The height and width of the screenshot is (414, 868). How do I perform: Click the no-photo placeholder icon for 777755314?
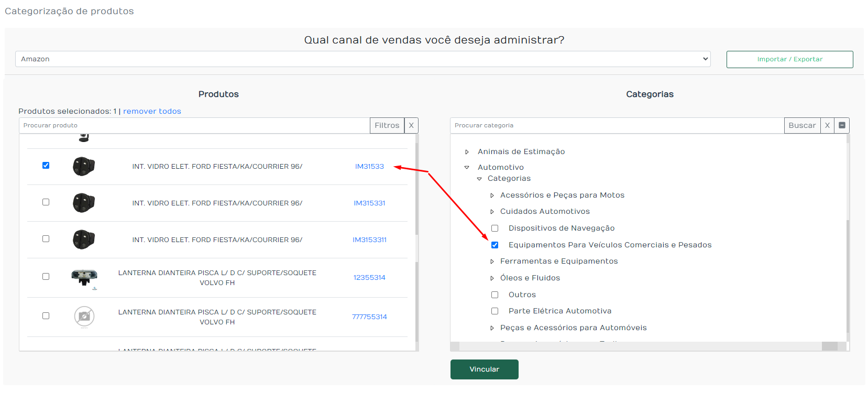coord(84,317)
